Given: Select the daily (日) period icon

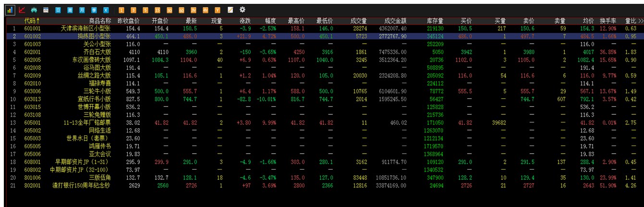Looking at the screenshot, I should click(58, 10).
